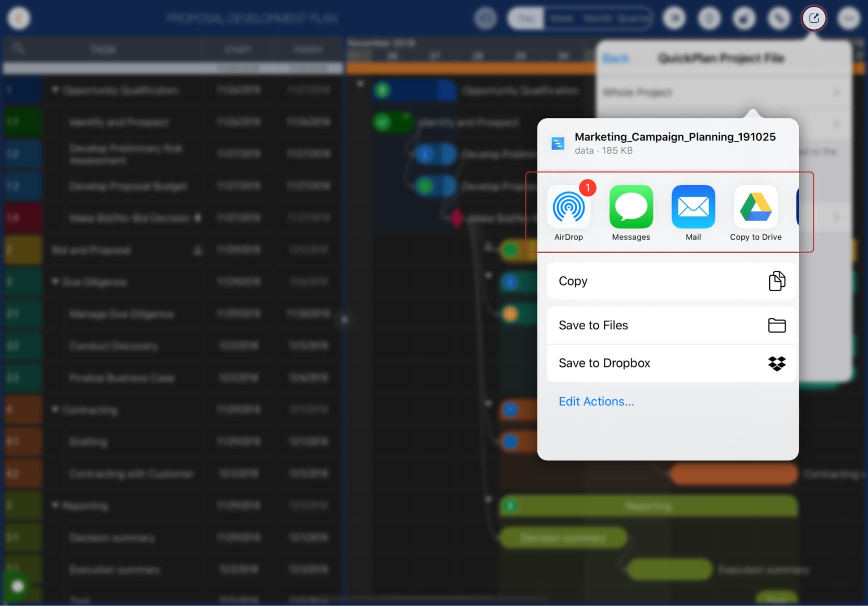Go Back in the QuickPlan Project File popover
This screenshot has height=606, width=868.
[615, 58]
